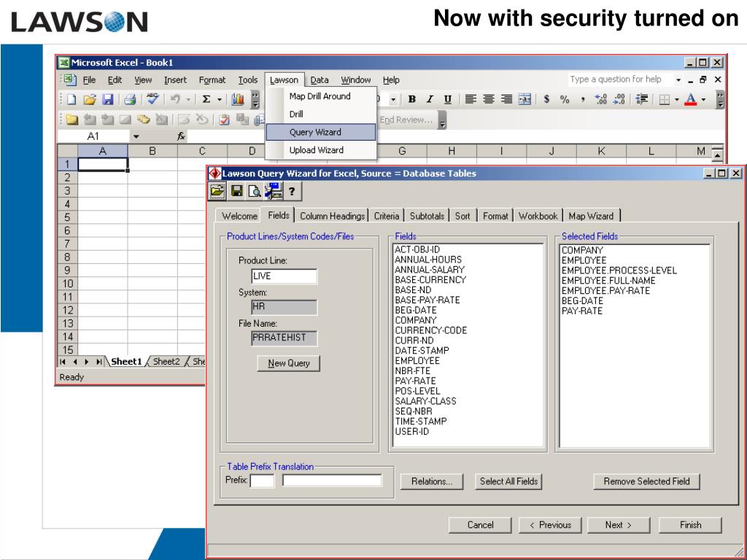Image resolution: width=747 pixels, height=560 pixels.
Task: Click the Font Color red A
Action: point(691,99)
